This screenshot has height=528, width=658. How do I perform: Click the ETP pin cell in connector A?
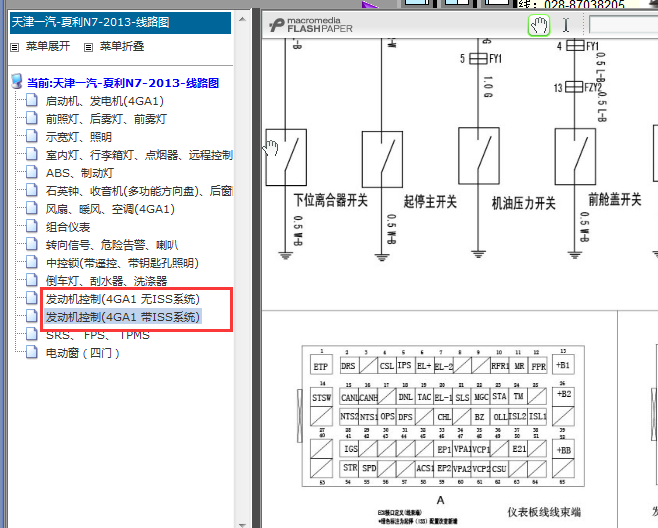coord(321,365)
